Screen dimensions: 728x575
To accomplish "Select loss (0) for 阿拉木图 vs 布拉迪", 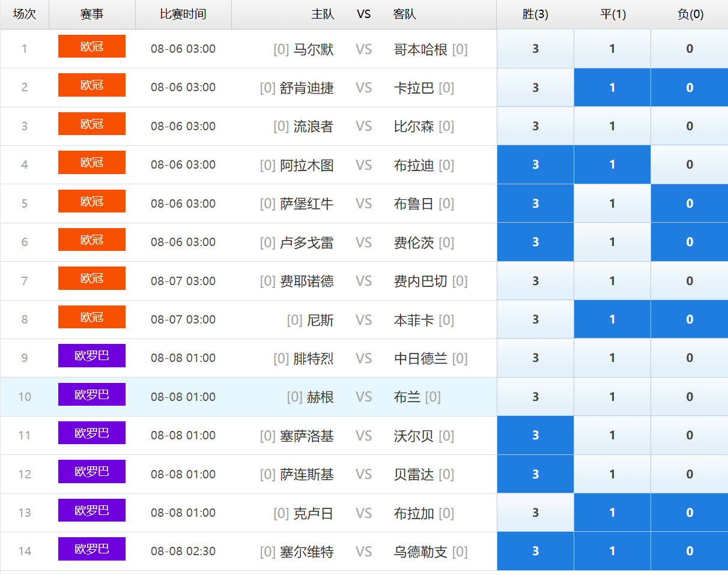I will click(x=690, y=164).
